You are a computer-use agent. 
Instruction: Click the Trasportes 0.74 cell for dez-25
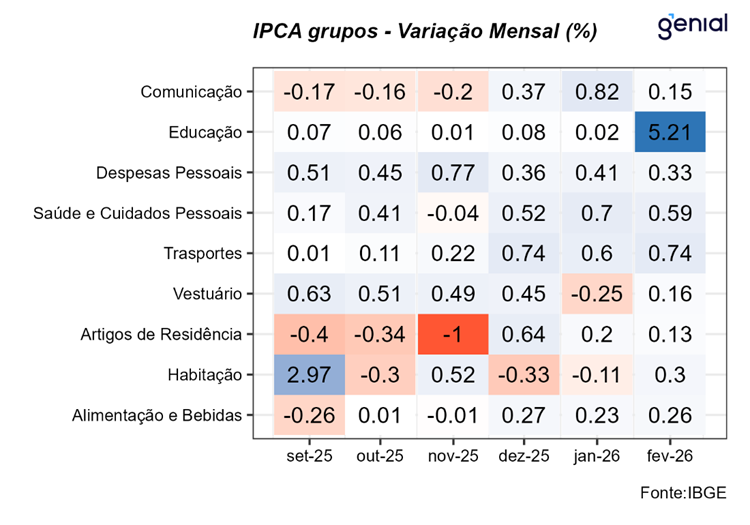[524, 253]
